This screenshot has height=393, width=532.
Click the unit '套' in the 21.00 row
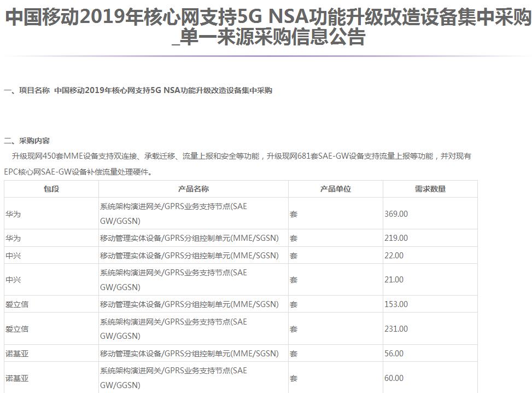click(x=294, y=280)
